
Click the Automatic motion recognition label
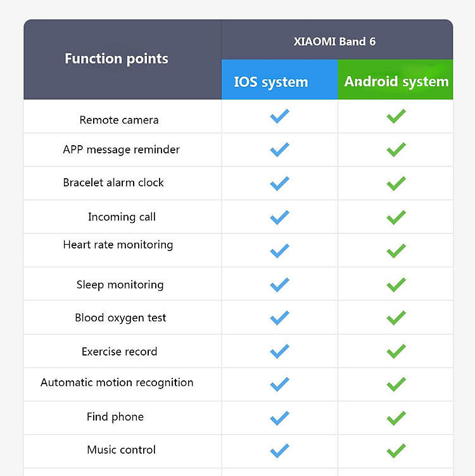pyautogui.click(x=117, y=382)
